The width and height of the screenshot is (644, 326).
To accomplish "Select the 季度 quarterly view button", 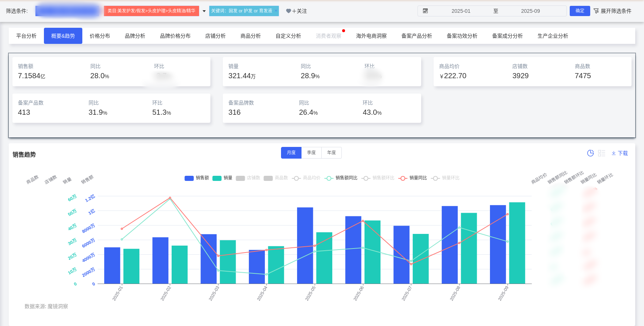I will [x=311, y=153].
